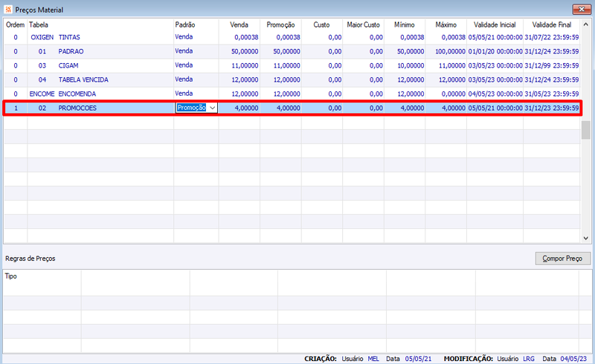Click the Tabela column header
This screenshot has height=364, width=595.
(x=39, y=25)
